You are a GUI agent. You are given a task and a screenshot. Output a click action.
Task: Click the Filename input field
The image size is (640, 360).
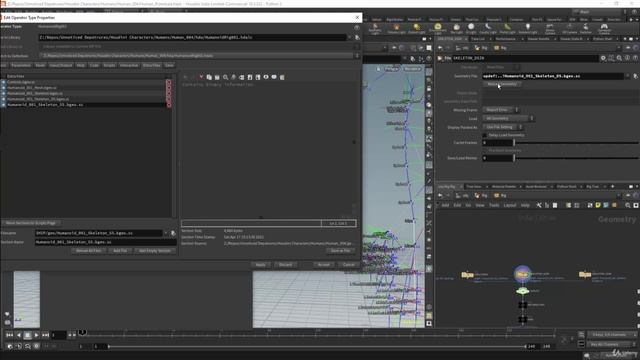(x=99, y=233)
